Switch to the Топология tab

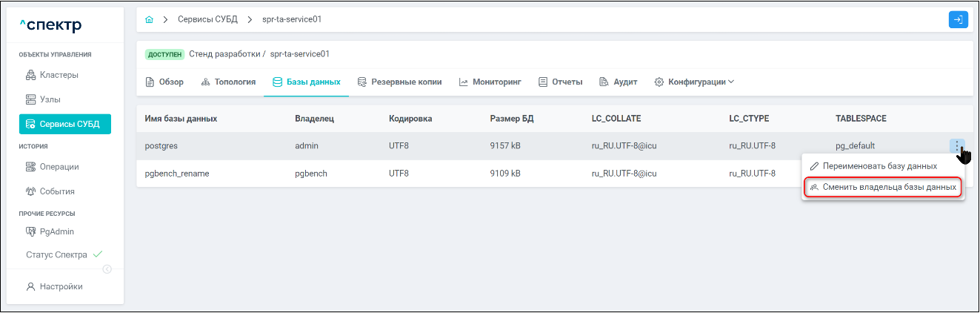(228, 82)
